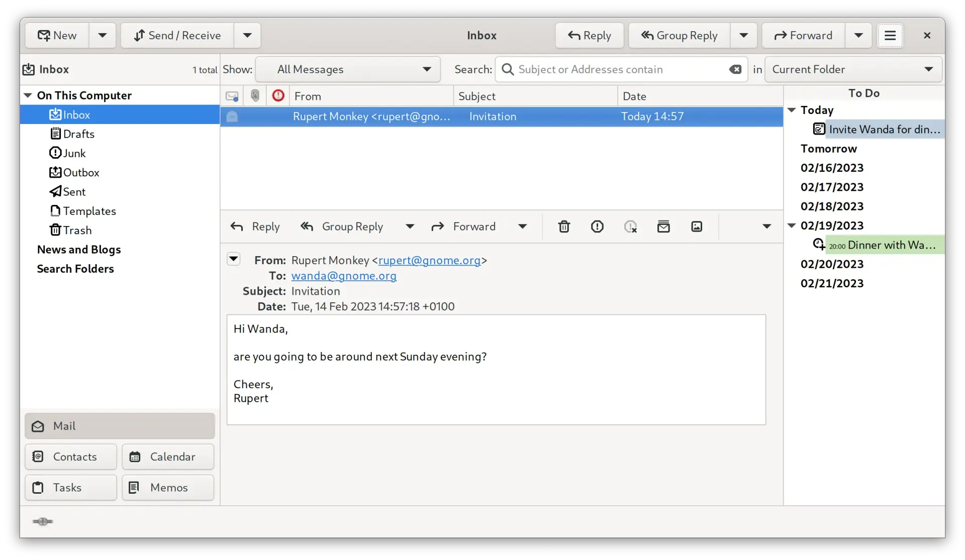Click the offline connection icon in status bar
This screenshot has width=965, height=560.
tap(43, 521)
